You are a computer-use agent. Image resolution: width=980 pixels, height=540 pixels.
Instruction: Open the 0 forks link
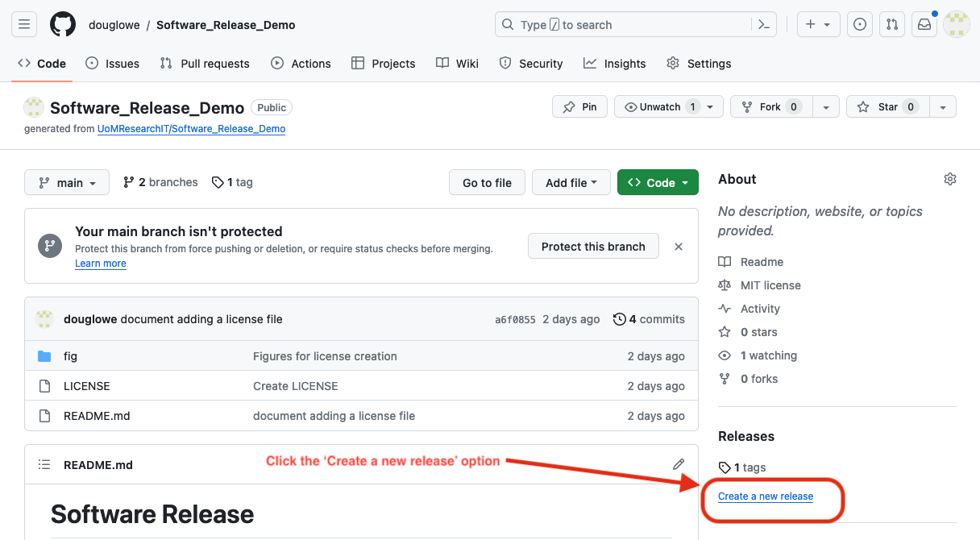pyautogui.click(x=748, y=379)
